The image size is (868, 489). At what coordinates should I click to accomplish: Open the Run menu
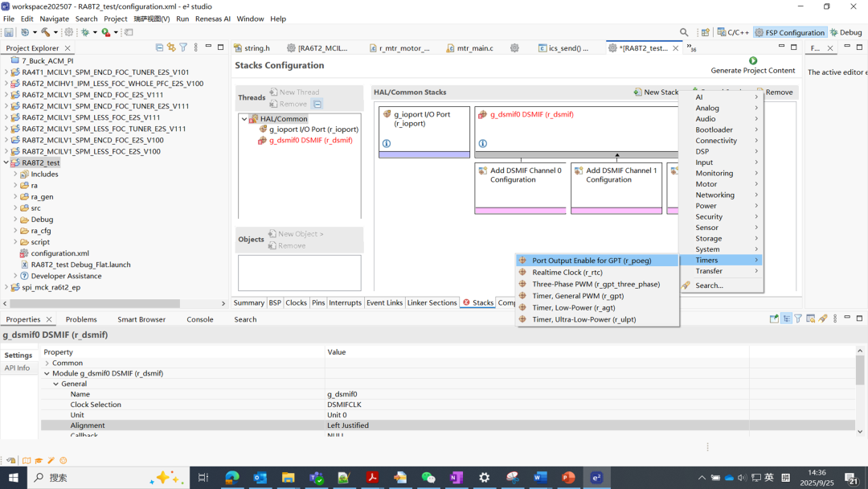click(x=182, y=18)
